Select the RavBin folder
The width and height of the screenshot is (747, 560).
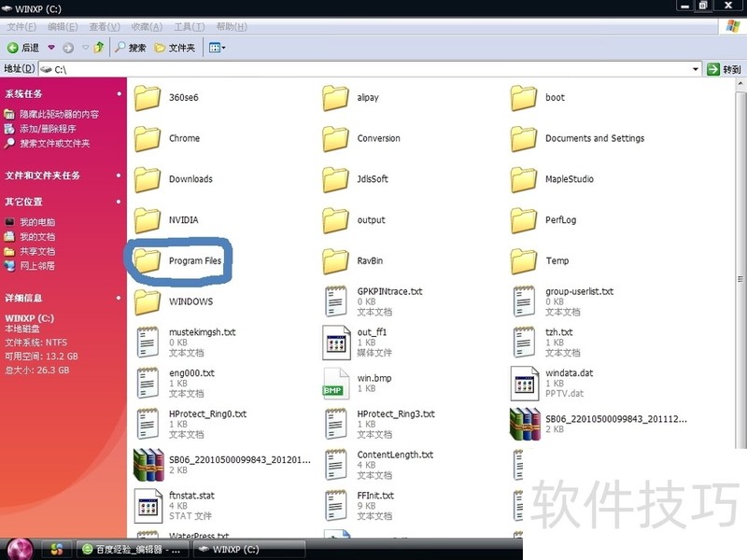click(x=353, y=261)
